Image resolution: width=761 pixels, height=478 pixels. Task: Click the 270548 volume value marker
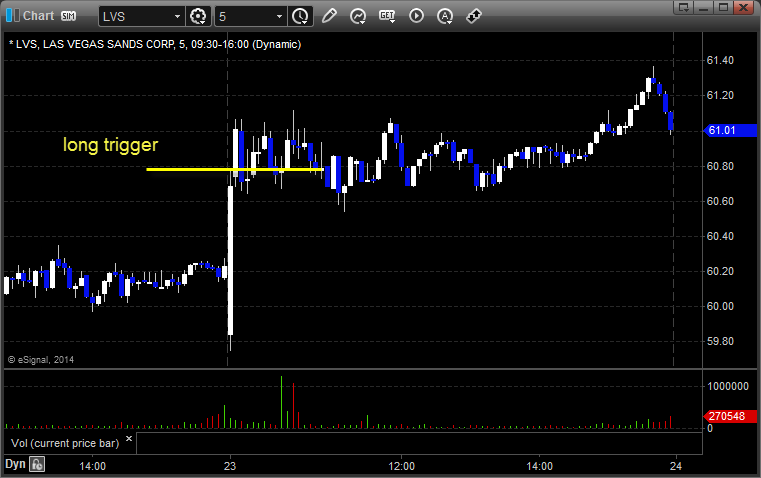[730, 416]
